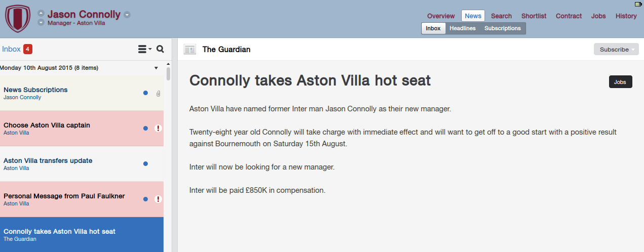Click the alert icon on Paul Faulkner message
Image resolution: width=644 pixels, height=252 pixels.
(x=158, y=199)
